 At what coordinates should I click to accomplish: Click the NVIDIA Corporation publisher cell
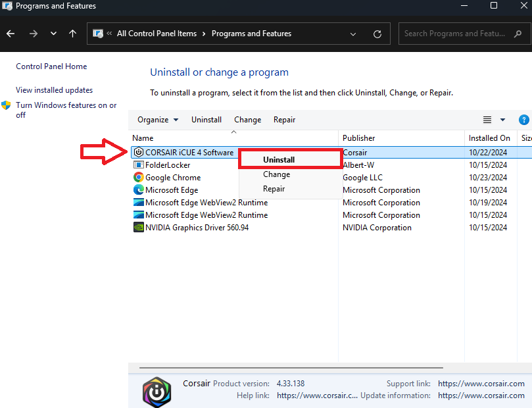(x=377, y=228)
